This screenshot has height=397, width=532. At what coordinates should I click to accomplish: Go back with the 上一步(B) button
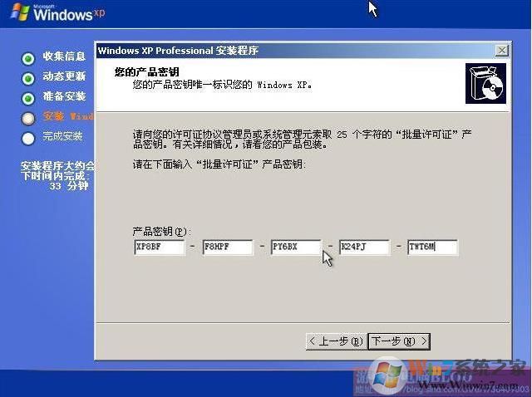click(335, 341)
